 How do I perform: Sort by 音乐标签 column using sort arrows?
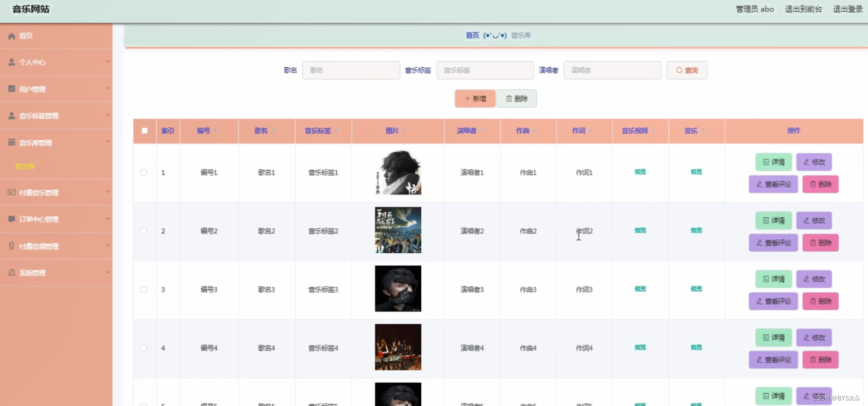pos(336,131)
